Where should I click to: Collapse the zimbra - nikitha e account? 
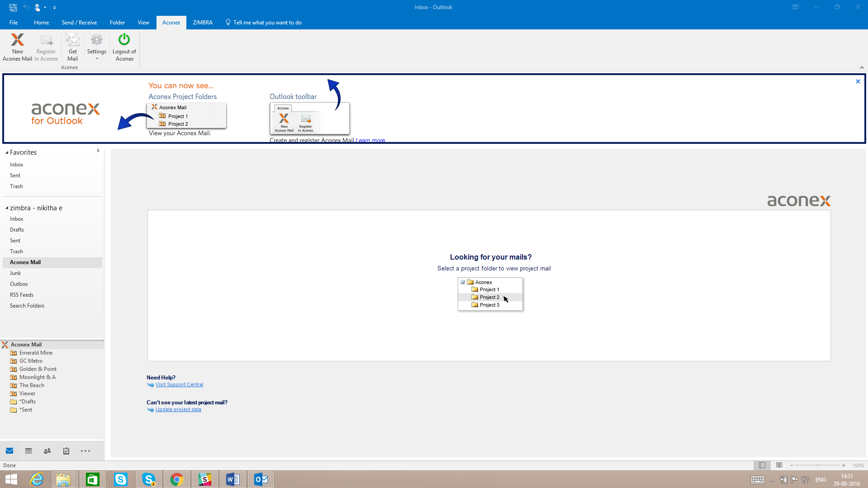(7, 208)
